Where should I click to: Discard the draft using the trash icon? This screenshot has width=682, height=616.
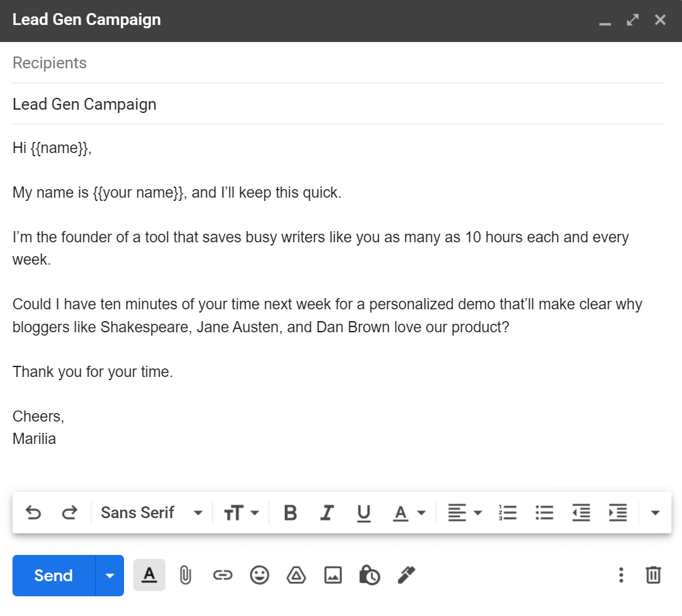point(654,575)
